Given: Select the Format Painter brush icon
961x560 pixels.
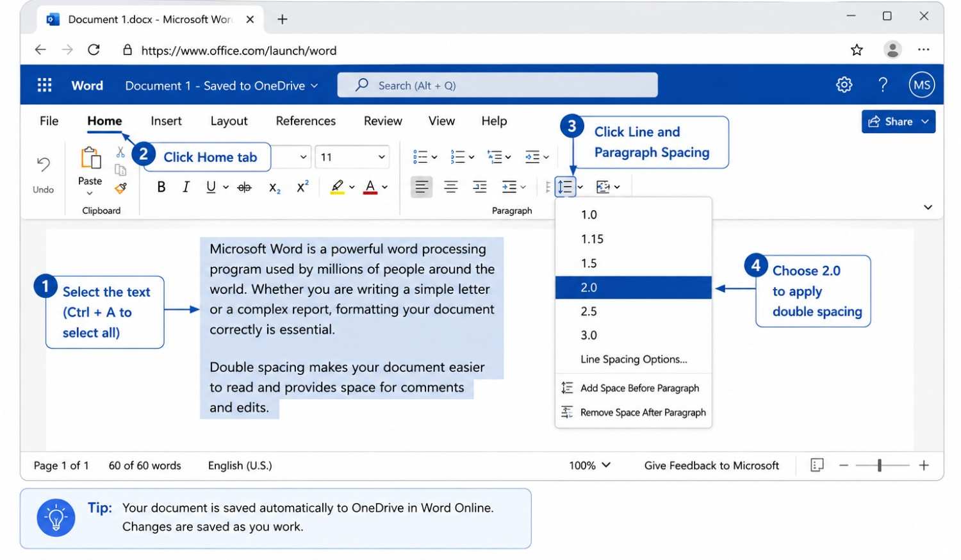Looking at the screenshot, I should [x=120, y=188].
